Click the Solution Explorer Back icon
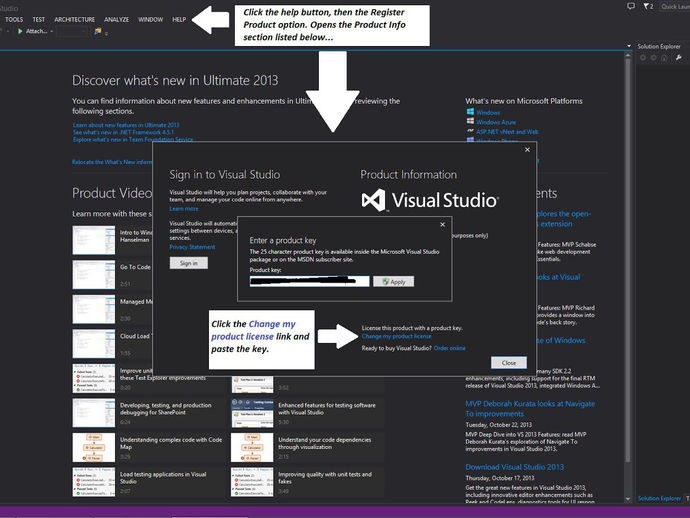The height and width of the screenshot is (518, 690). [x=643, y=58]
